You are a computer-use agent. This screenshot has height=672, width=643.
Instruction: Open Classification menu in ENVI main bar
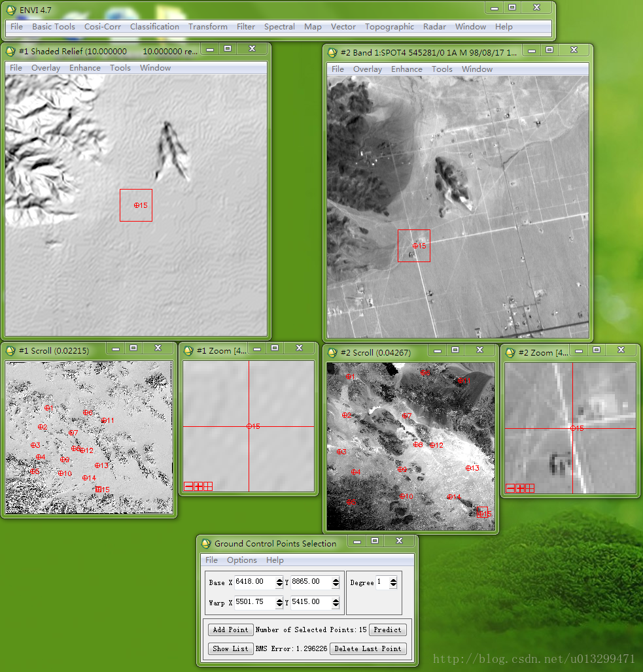[x=154, y=27]
